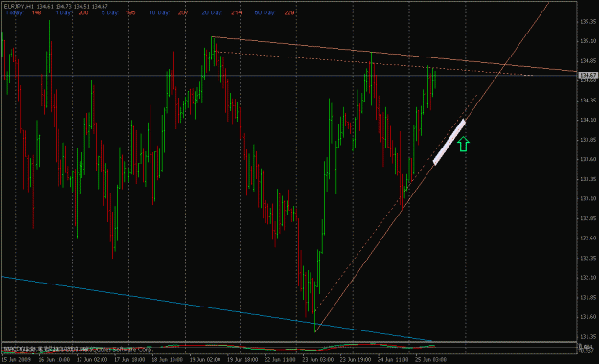Image resolution: width=599 pixels, height=364 pixels.
Task: Click the 134.35 price axis label
Action: [588, 101]
